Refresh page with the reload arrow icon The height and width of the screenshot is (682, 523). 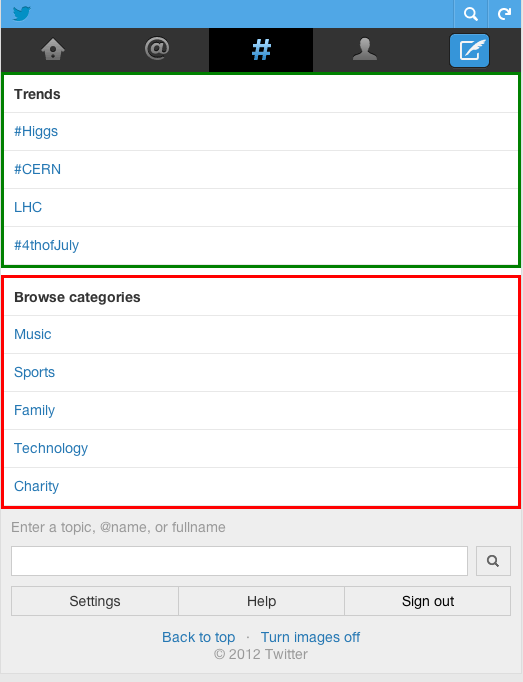(x=505, y=14)
